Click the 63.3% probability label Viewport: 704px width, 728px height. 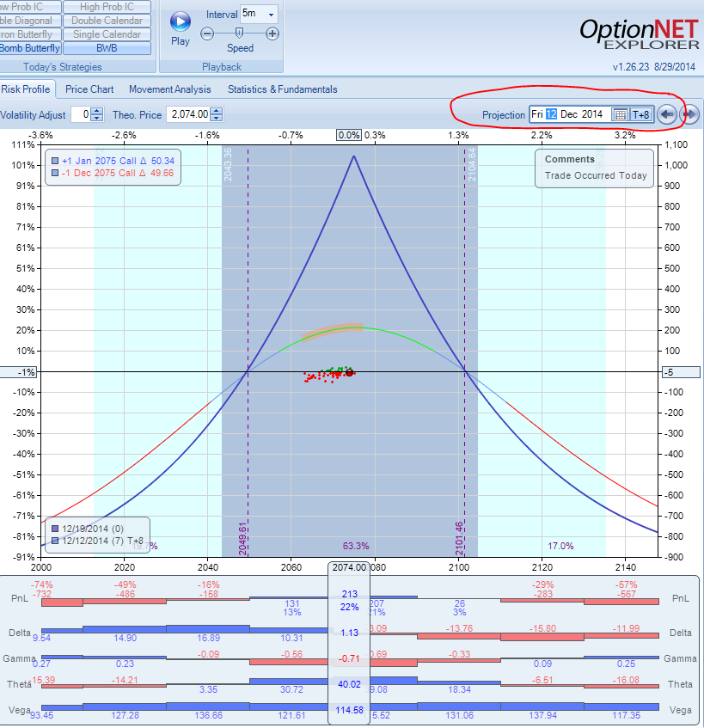(356, 546)
